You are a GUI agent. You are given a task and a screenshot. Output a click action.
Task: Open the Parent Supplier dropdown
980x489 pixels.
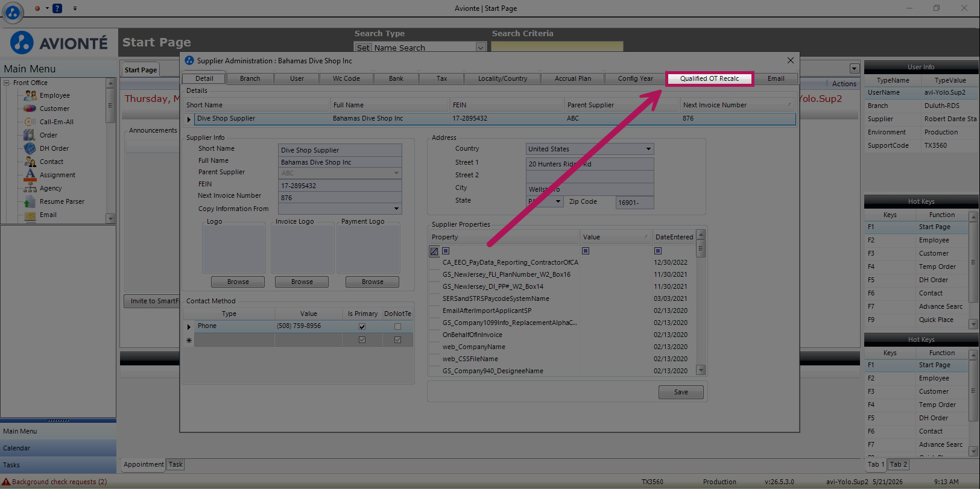tap(396, 173)
